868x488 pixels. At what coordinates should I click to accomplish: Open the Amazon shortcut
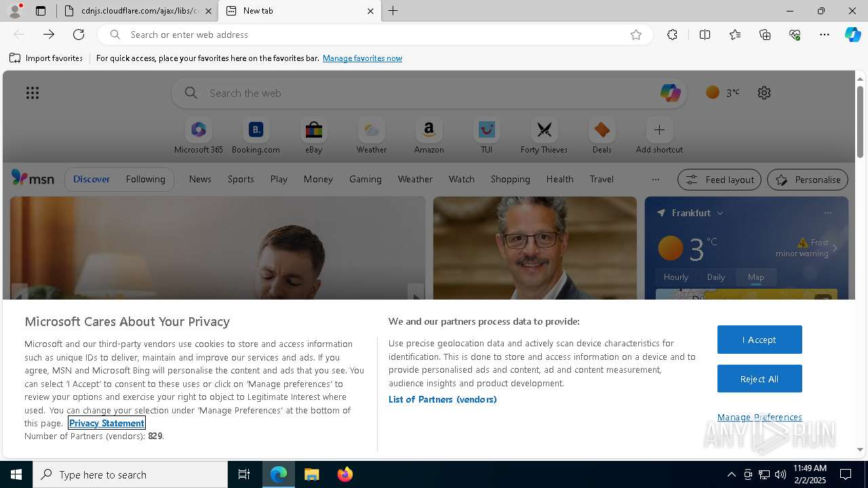coord(429,136)
